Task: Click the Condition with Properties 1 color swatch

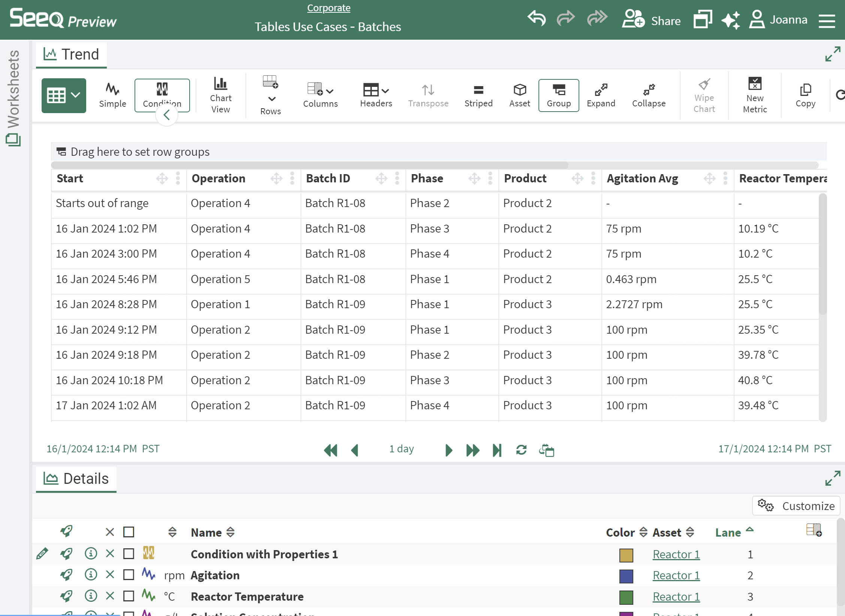Action: 626,555
